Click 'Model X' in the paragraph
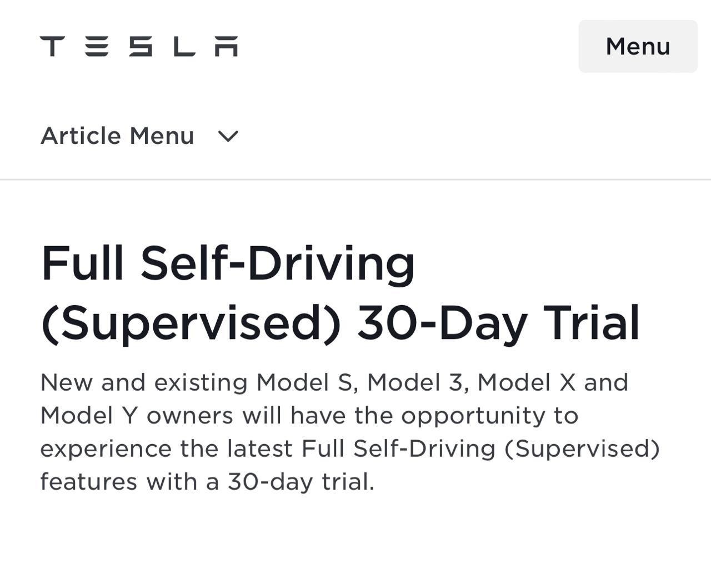The image size is (711, 588). pyautogui.click(x=525, y=383)
